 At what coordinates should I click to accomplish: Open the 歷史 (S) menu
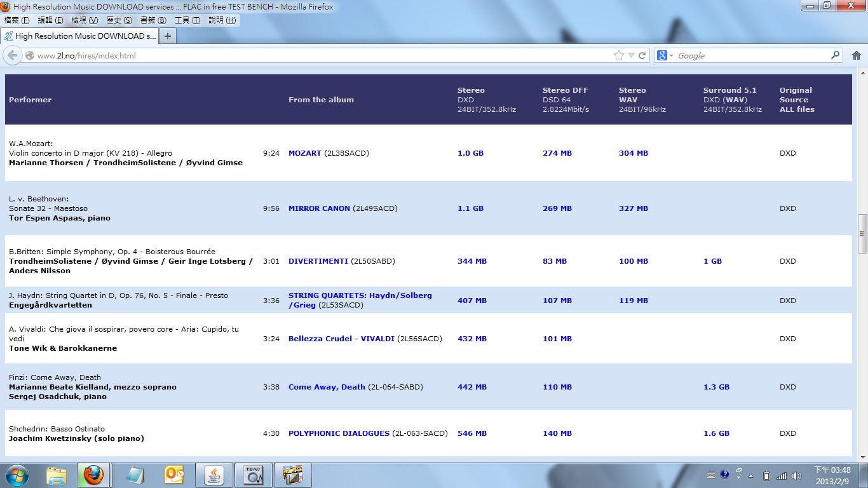pyautogui.click(x=119, y=20)
